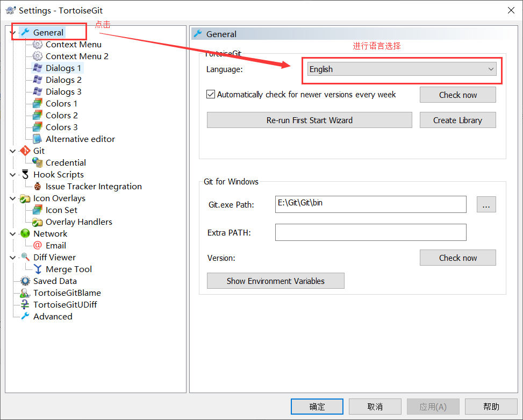Collapse the Diff Viewer tree node

pos(13,258)
